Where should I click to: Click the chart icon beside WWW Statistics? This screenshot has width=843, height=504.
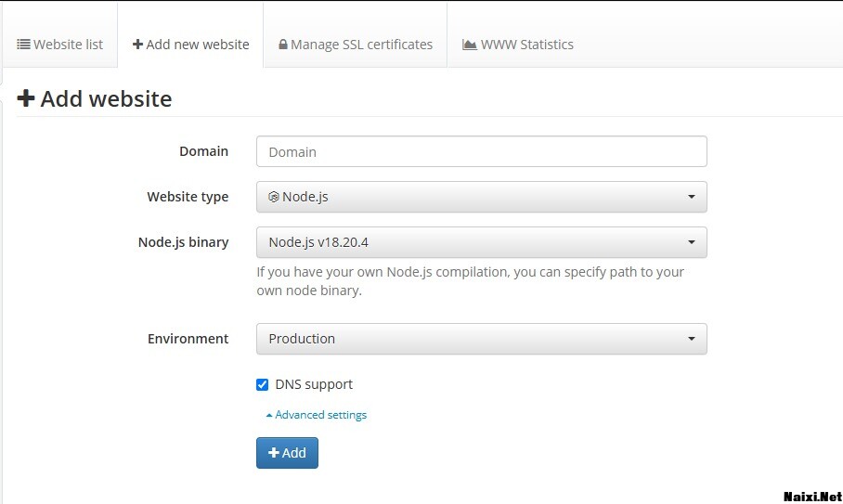[x=470, y=45]
